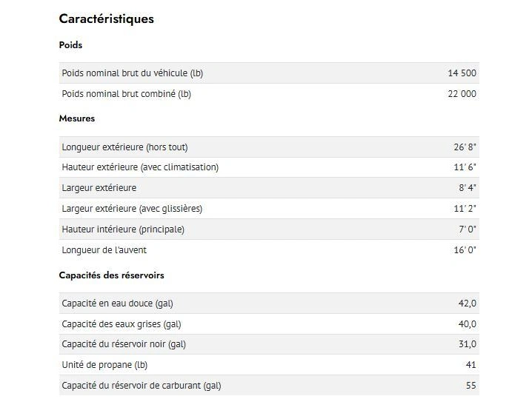Select the 26' 8" length value
Image resolution: width=532 pixels, height=399 pixels.
pyautogui.click(x=465, y=147)
